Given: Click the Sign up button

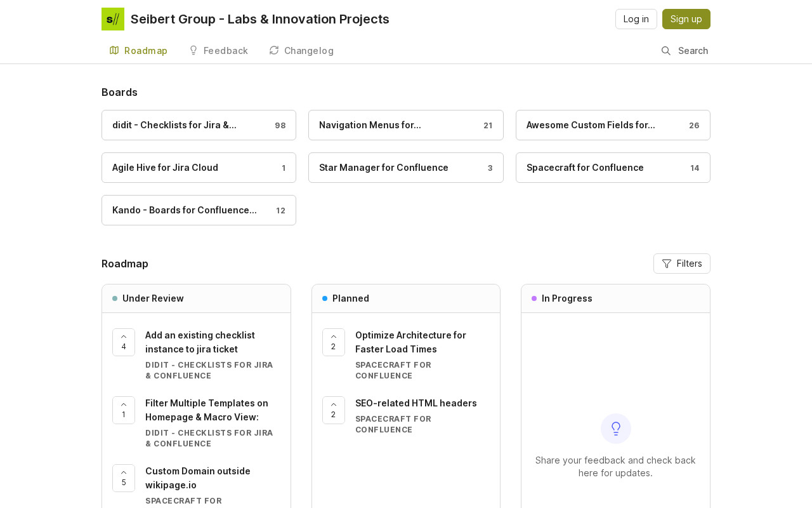Looking at the screenshot, I should (x=686, y=19).
